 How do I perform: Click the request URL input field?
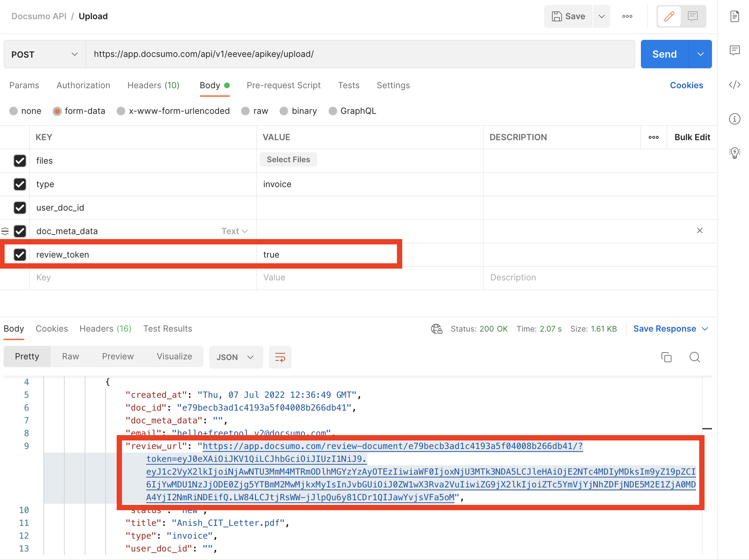pyautogui.click(x=359, y=54)
